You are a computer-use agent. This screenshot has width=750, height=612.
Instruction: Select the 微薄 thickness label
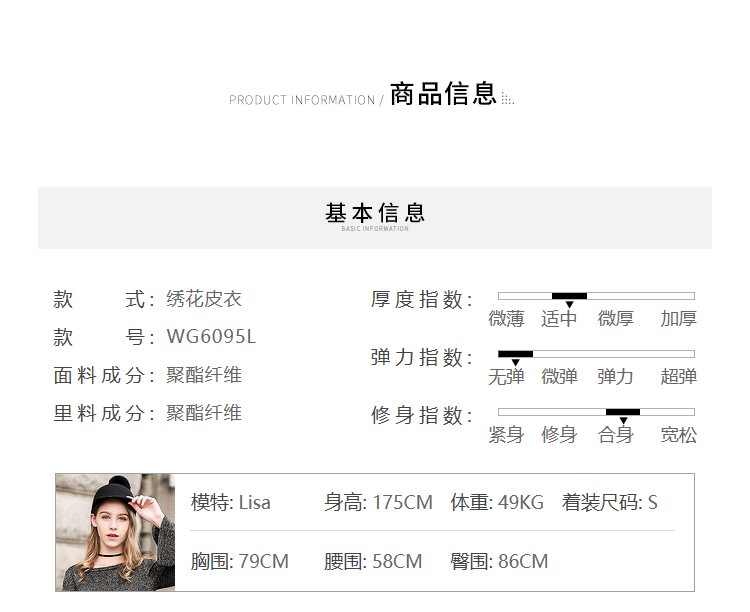(506, 319)
